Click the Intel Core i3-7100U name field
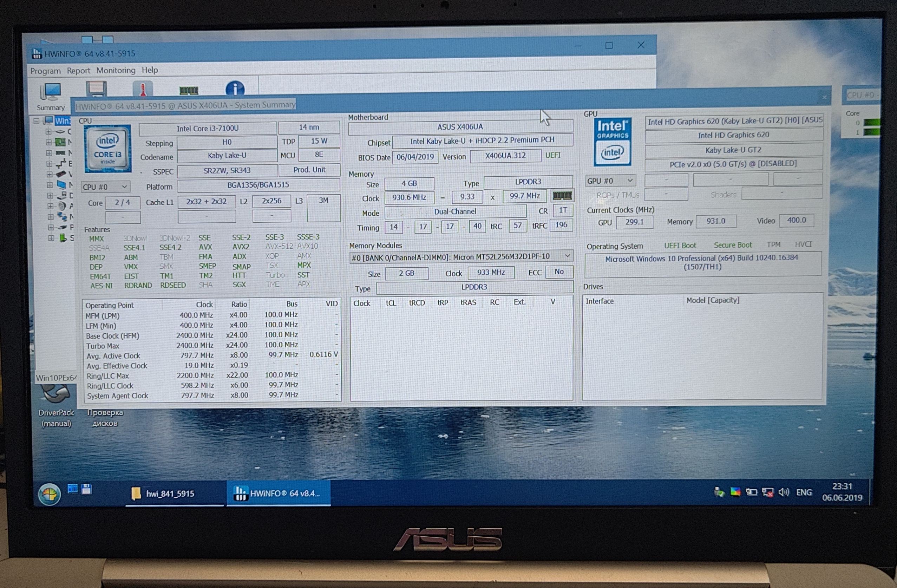Viewport: 897px width, 588px height. 208,129
